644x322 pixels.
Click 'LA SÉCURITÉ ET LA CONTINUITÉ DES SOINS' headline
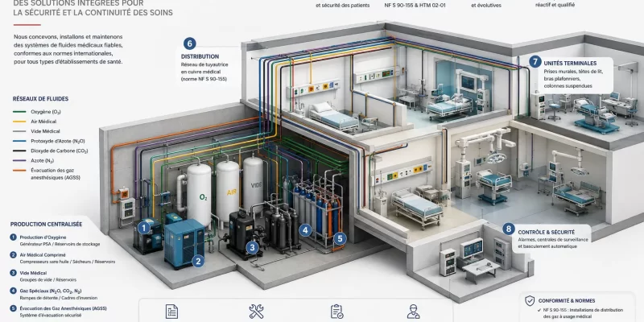pyautogui.click(x=93, y=13)
